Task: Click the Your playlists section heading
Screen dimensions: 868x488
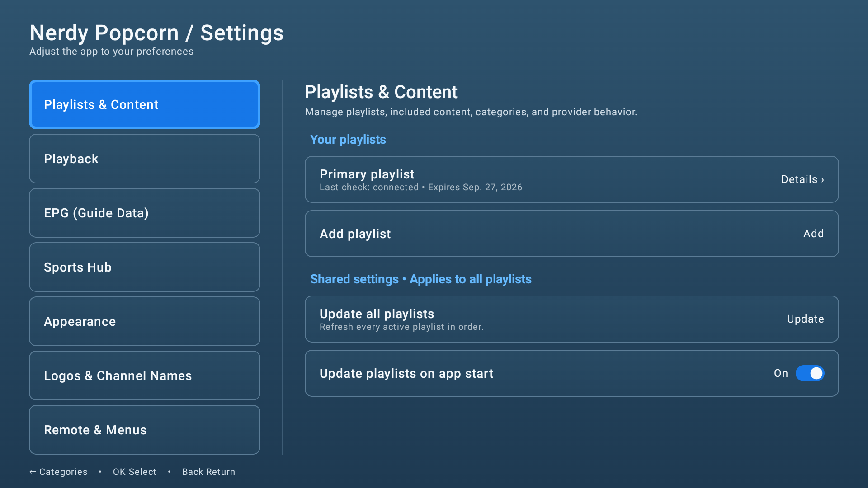Action: (x=348, y=140)
